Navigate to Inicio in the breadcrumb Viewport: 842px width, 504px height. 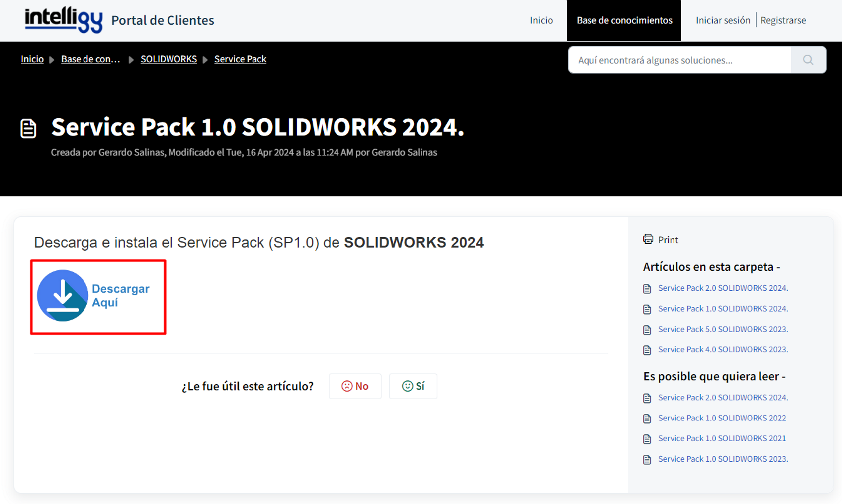32,59
